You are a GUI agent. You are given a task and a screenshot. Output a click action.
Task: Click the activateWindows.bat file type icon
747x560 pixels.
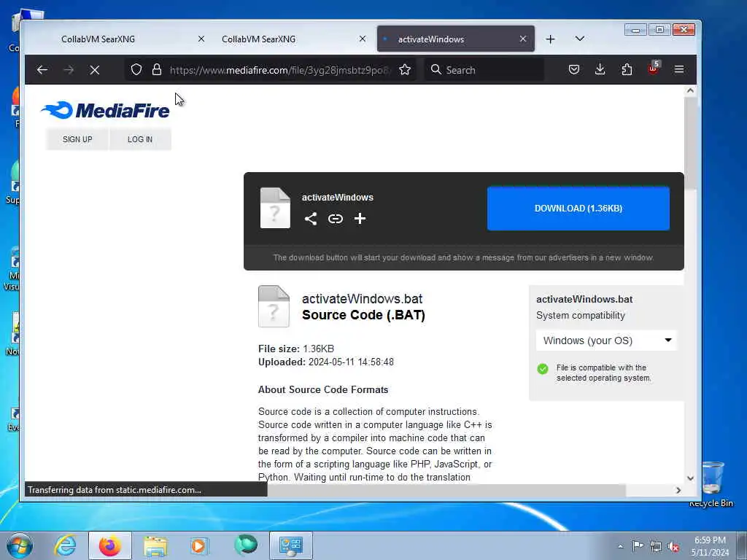(274, 306)
